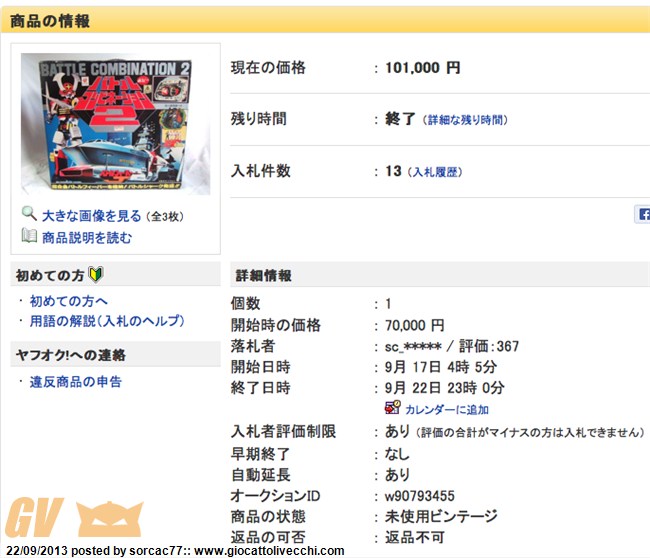The image size is (650, 558).
Task: Click the magnifying glass icon beside 大きな画像を見る
Action: click(29, 214)
